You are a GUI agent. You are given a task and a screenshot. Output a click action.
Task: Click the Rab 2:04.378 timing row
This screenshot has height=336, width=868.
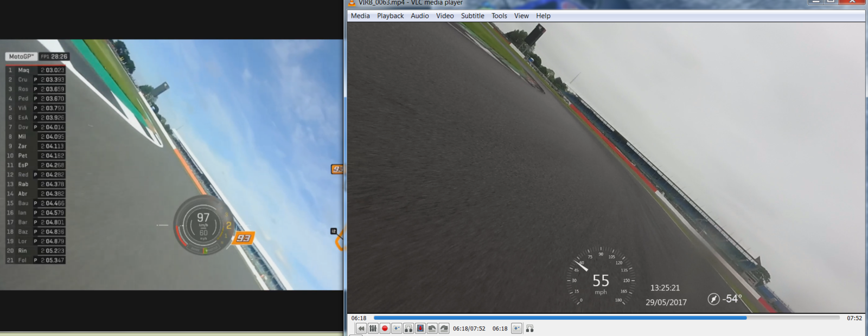[x=36, y=184]
